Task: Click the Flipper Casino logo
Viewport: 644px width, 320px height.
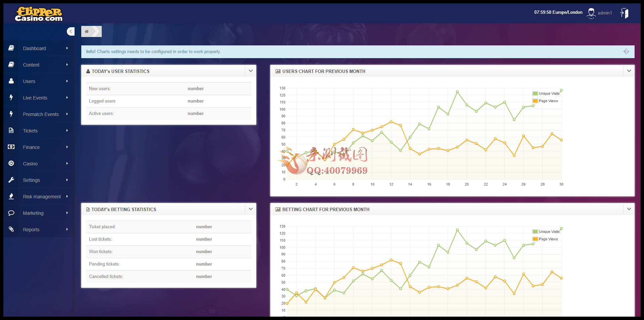Action: tap(39, 14)
